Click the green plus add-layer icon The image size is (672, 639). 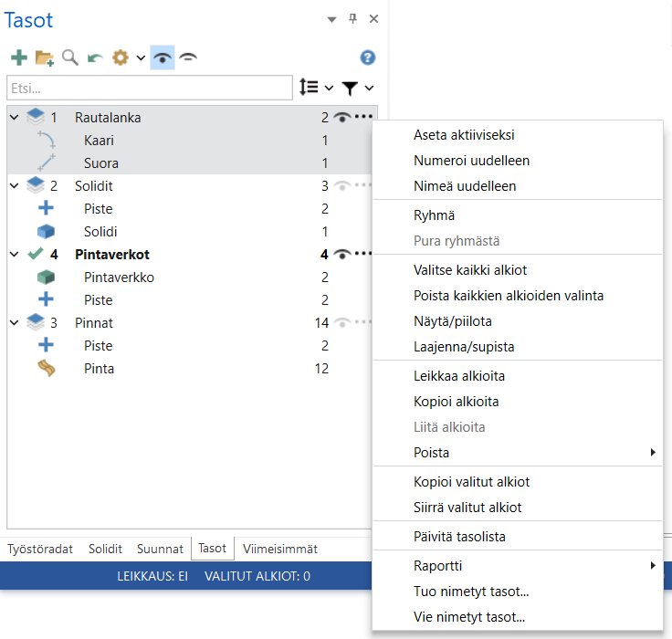pyautogui.click(x=18, y=58)
